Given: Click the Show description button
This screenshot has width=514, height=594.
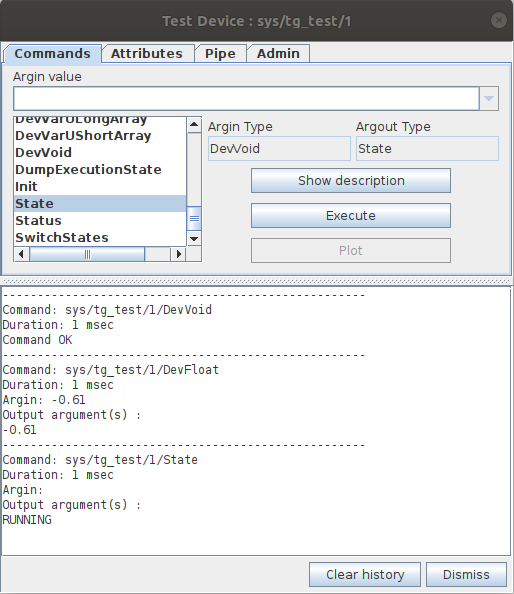Looking at the screenshot, I should (351, 181).
